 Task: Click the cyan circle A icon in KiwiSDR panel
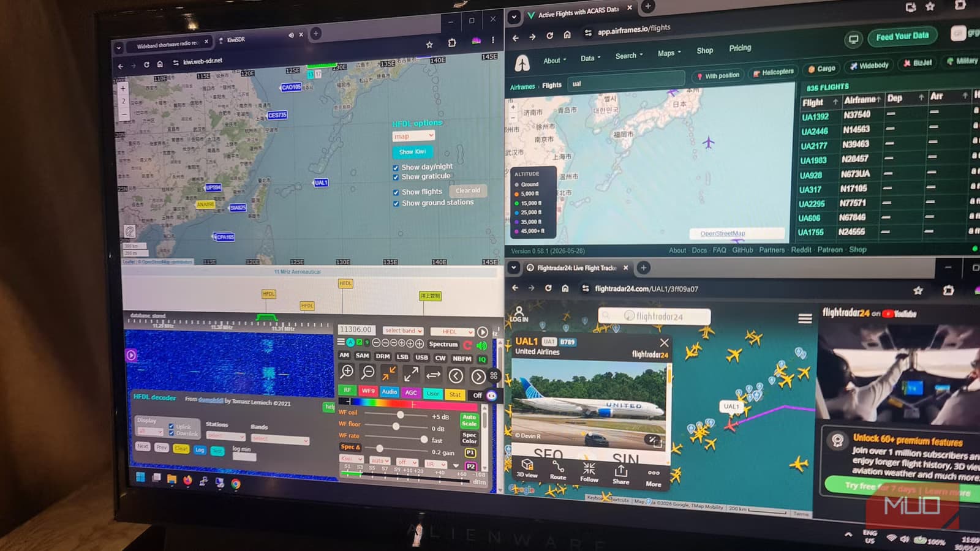point(350,342)
